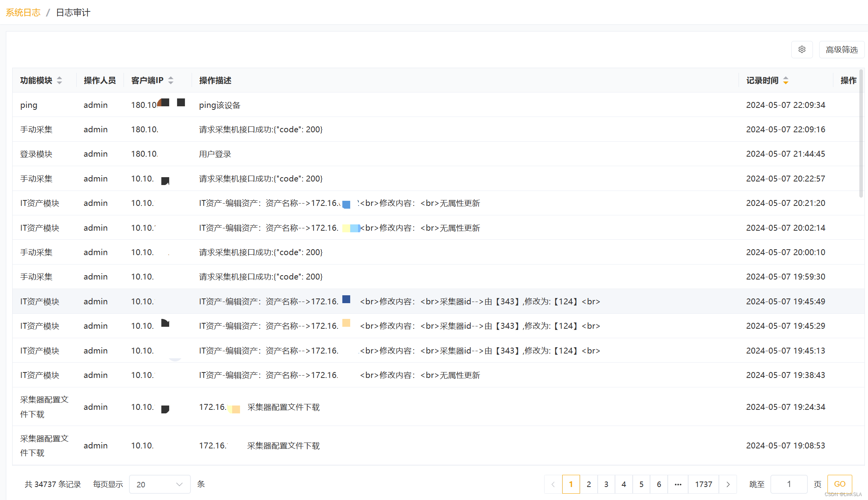Click the previous page arrow
868x500 pixels.
pos(553,484)
